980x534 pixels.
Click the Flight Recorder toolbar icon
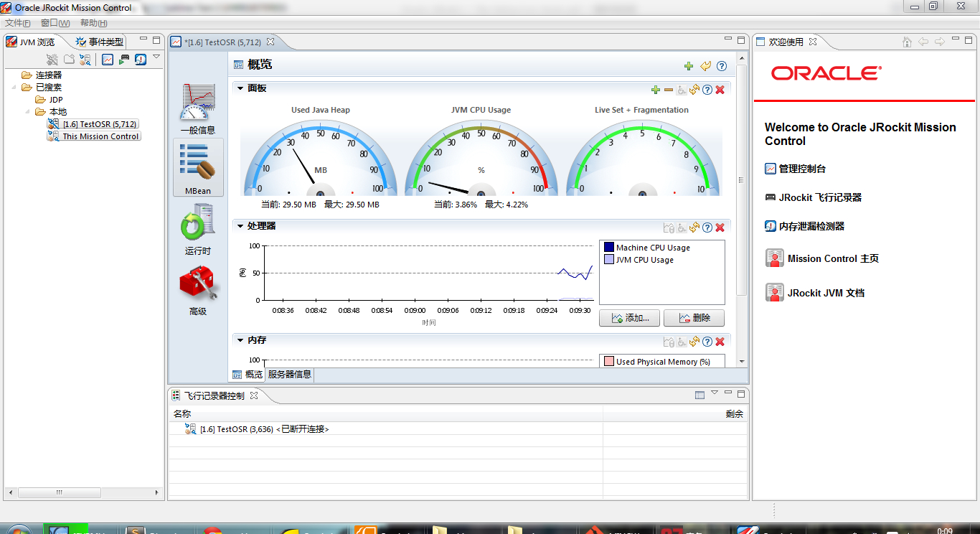click(x=124, y=60)
